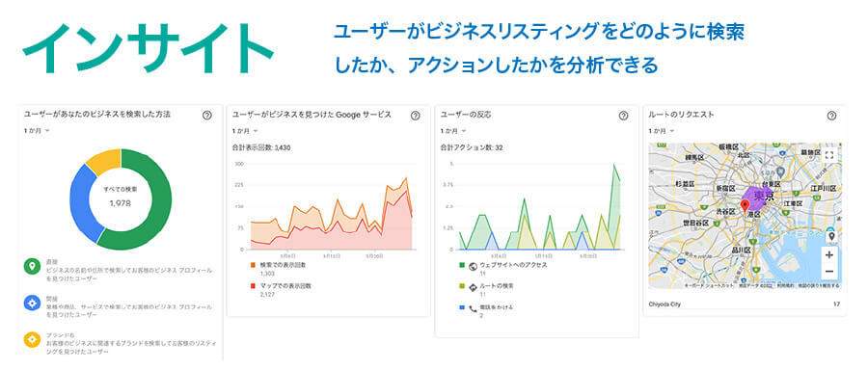Click 検索での表示回数 legend label
Image resolution: width=868 pixels, height=370 pixels.
click(283, 265)
